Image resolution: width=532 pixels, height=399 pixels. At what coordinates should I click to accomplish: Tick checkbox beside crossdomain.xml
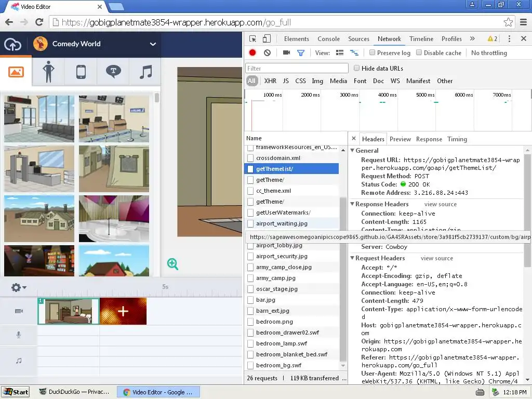tap(250, 158)
